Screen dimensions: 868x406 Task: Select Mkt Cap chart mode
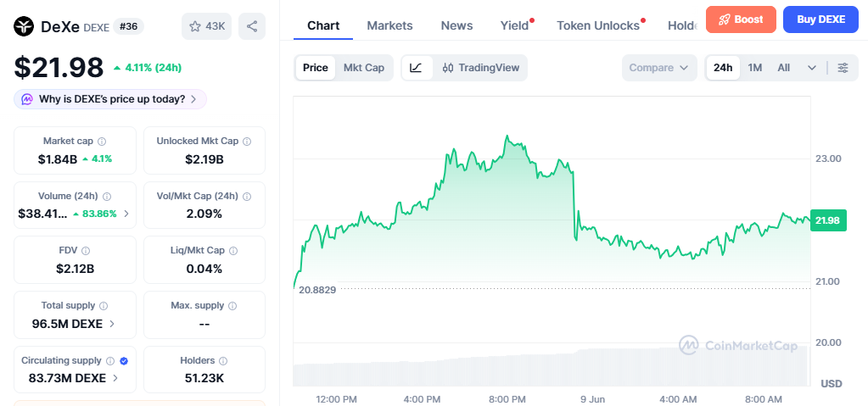(364, 68)
